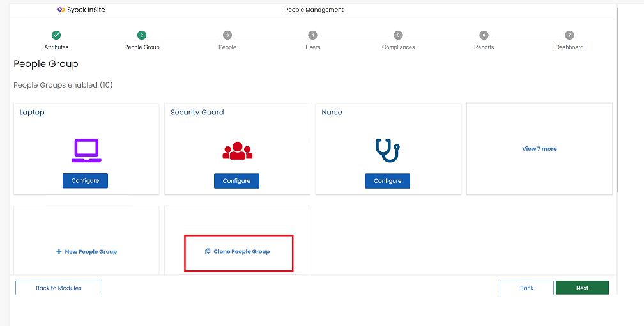Open step 5 Compliances

398,35
